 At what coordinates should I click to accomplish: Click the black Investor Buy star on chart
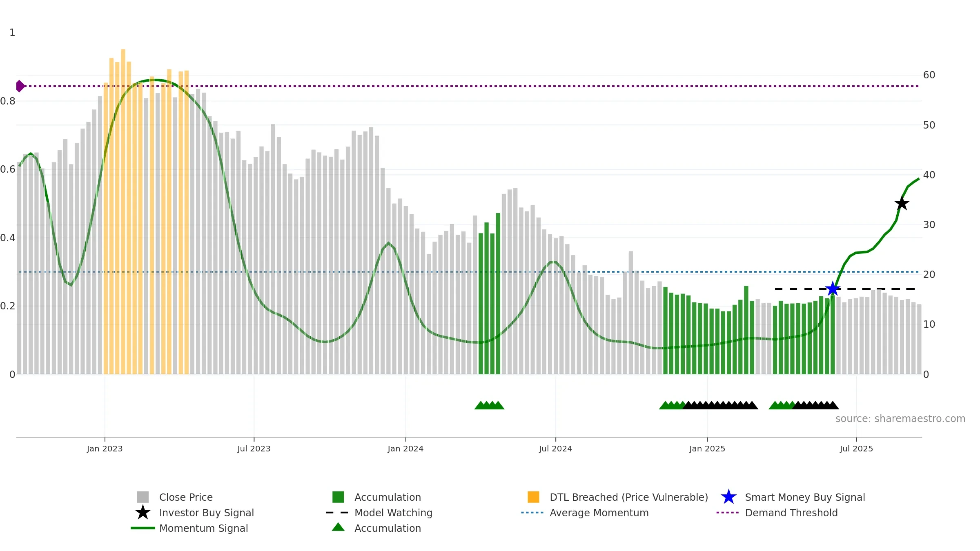click(902, 203)
